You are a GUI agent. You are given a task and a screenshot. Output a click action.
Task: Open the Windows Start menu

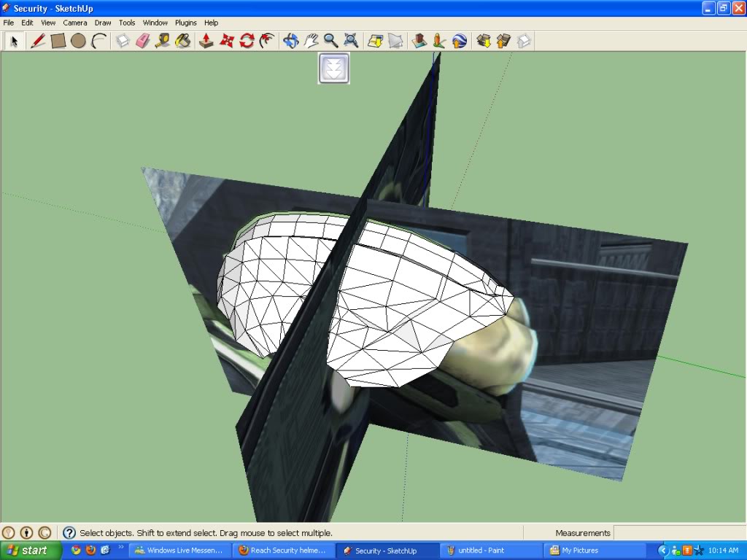click(31, 551)
